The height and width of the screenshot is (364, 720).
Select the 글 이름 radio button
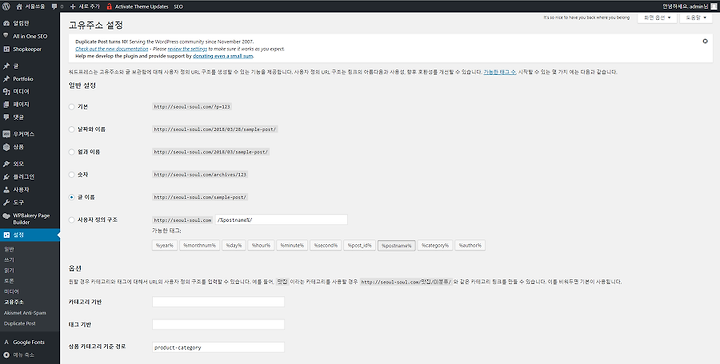pos(72,197)
